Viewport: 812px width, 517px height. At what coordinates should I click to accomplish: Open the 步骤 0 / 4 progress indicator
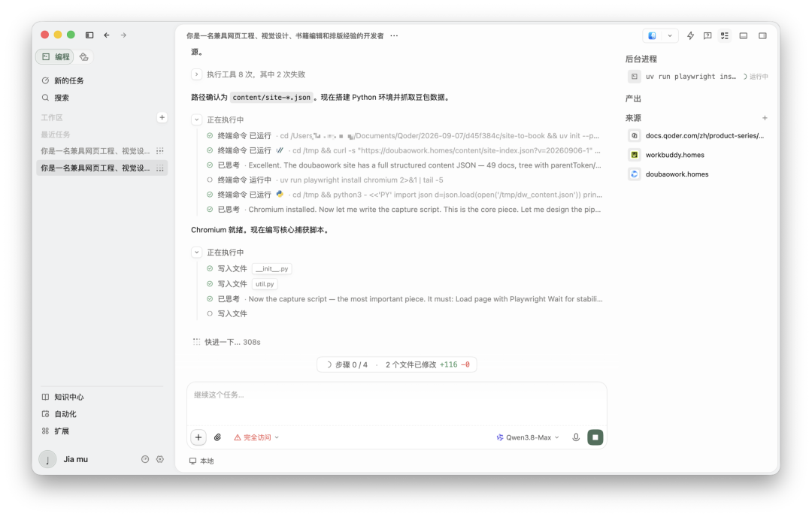point(347,365)
